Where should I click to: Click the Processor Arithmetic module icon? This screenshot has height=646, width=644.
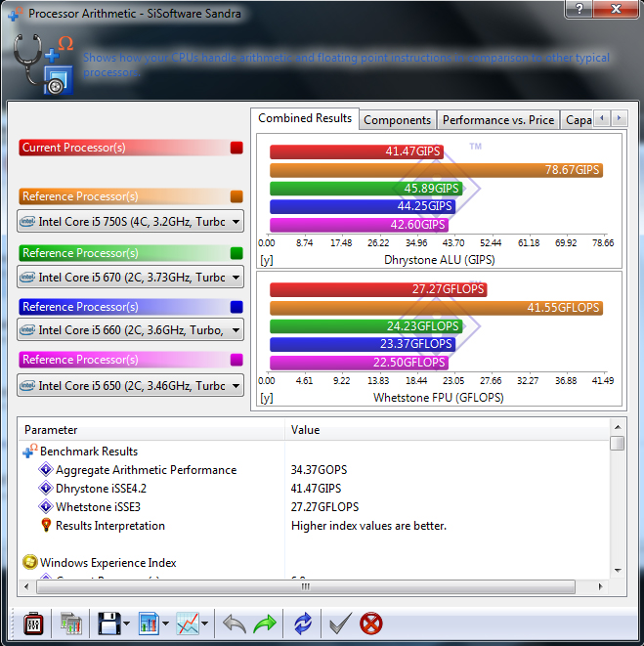[44, 64]
